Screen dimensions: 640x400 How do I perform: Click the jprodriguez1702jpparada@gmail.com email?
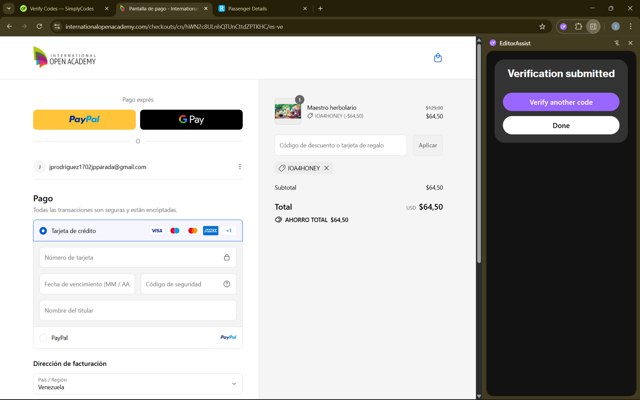coord(98,167)
